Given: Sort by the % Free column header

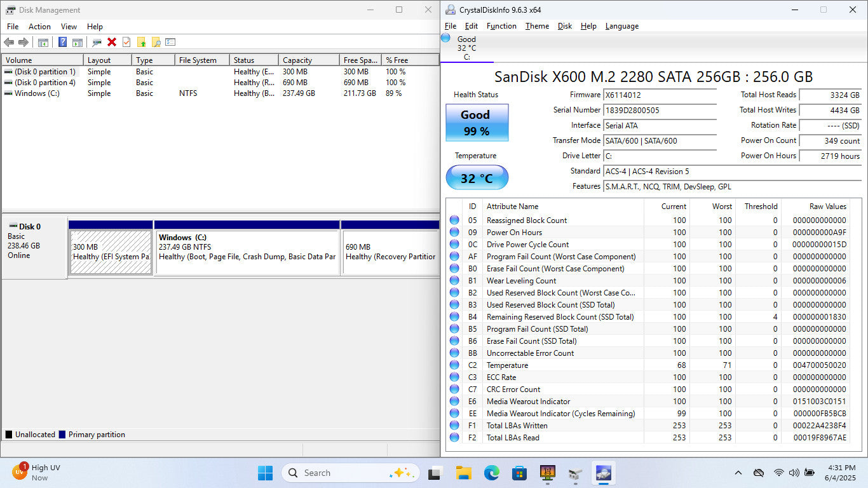Looking at the screenshot, I should (x=410, y=60).
